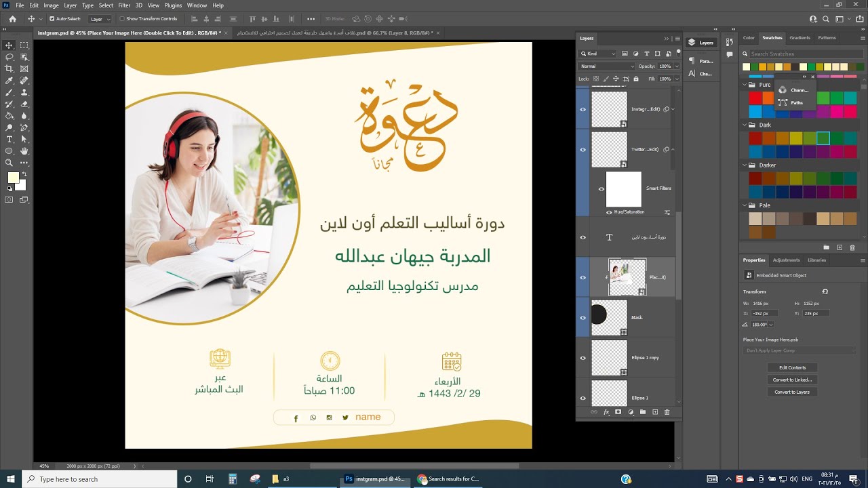Screen dimensions: 868x488
Task: Click the Convert to Layers button
Action: pyautogui.click(x=792, y=392)
